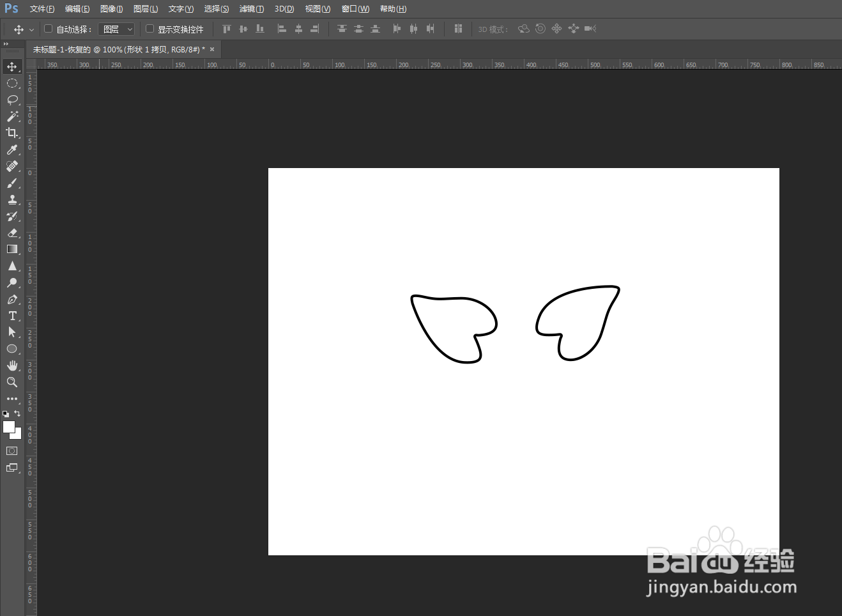Image resolution: width=842 pixels, height=616 pixels.
Task: Open the 帮助(H) menu
Action: [393, 9]
